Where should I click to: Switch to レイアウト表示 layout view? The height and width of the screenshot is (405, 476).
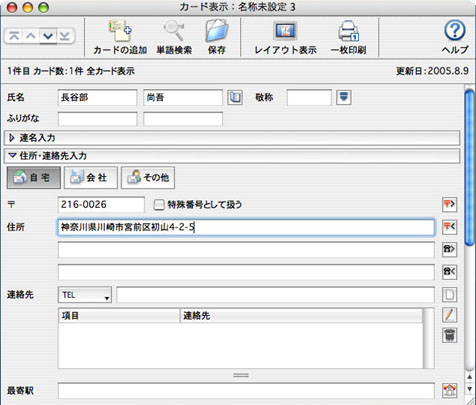[x=285, y=31]
